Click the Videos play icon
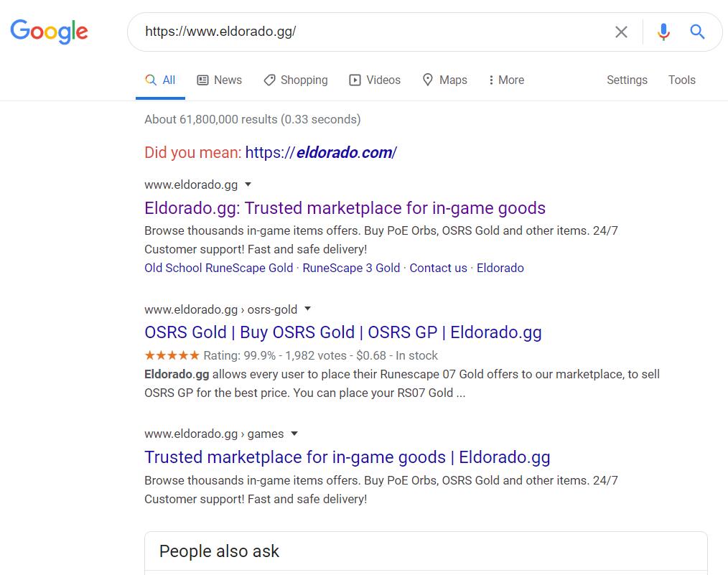This screenshot has height=575, width=728. [x=355, y=80]
